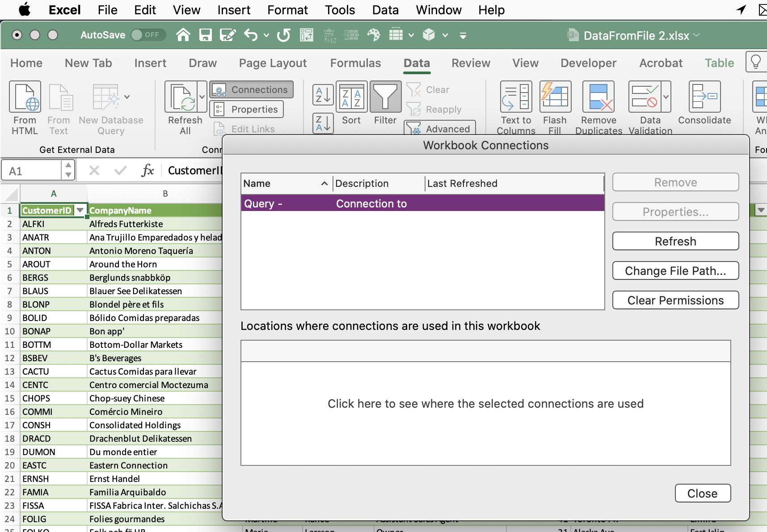The height and width of the screenshot is (532, 767).
Task: Expand the Data Validation dropdown arrow
Action: tap(666, 97)
